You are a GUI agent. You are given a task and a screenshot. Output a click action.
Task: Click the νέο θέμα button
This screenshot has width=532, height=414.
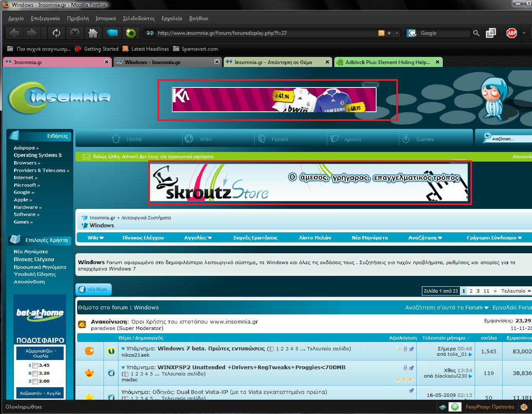(x=94, y=289)
